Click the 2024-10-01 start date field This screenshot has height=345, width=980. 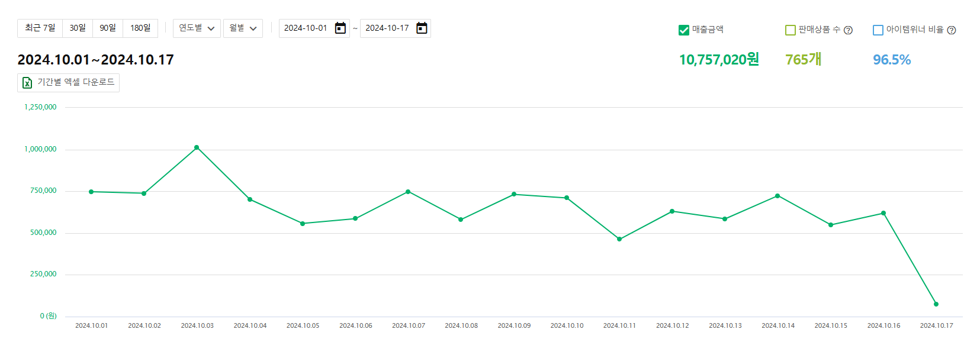(x=306, y=28)
